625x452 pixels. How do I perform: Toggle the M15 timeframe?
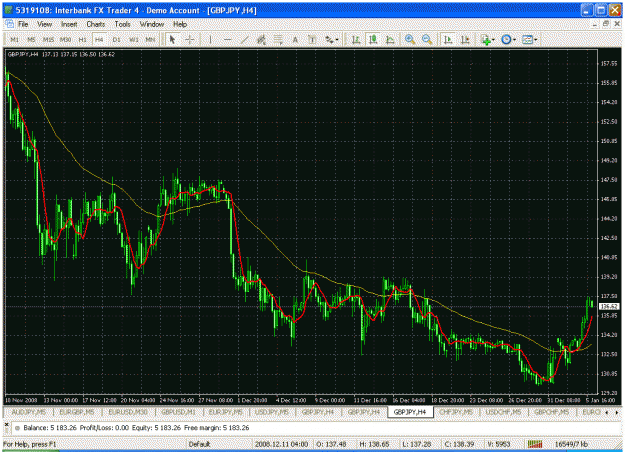click(48, 40)
